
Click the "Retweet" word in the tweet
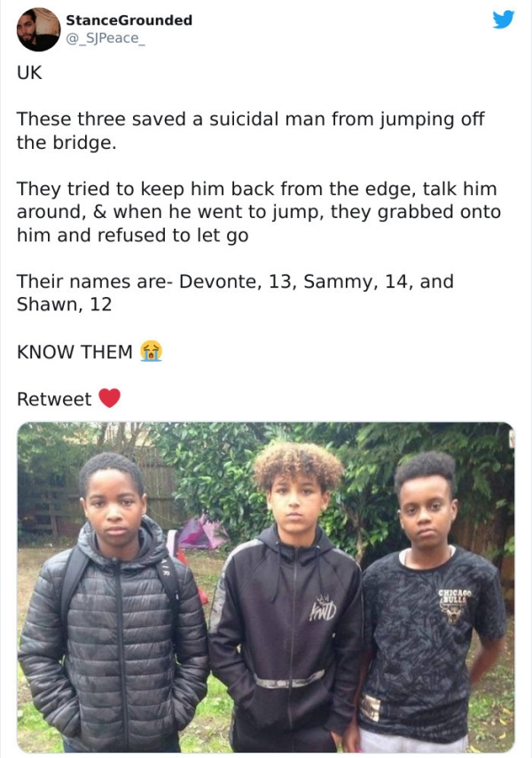point(54,399)
